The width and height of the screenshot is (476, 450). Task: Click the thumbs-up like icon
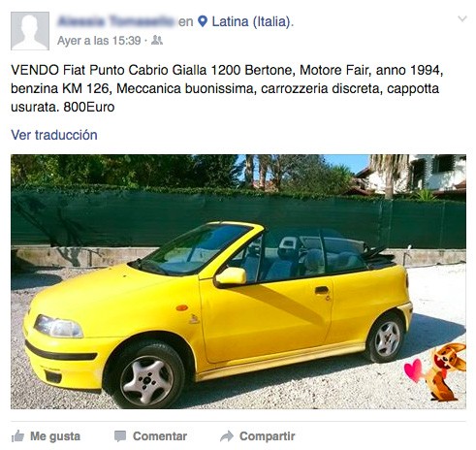click(x=17, y=436)
